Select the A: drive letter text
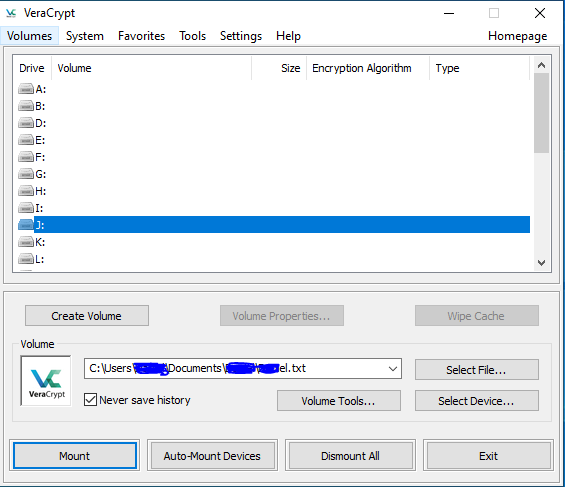Image resolution: width=565 pixels, height=487 pixels. point(41,89)
